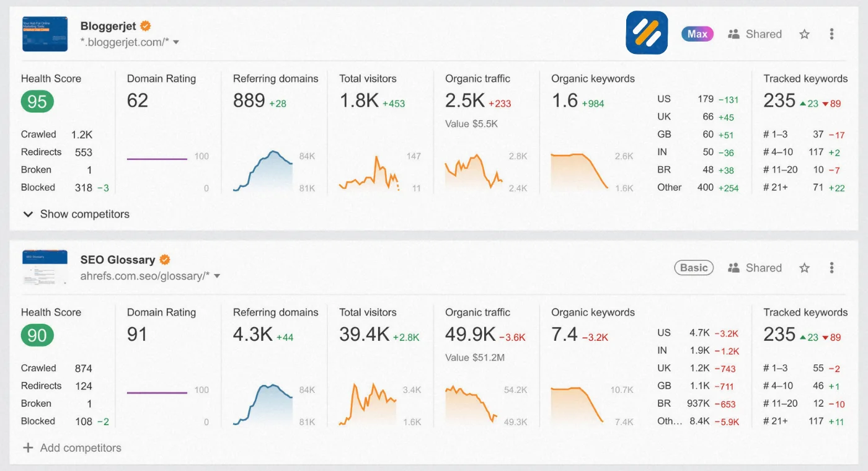Click the Value $51.2M traffic value
Image resolution: width=868 pixels, height=471 pixels.
pos(475,358)
